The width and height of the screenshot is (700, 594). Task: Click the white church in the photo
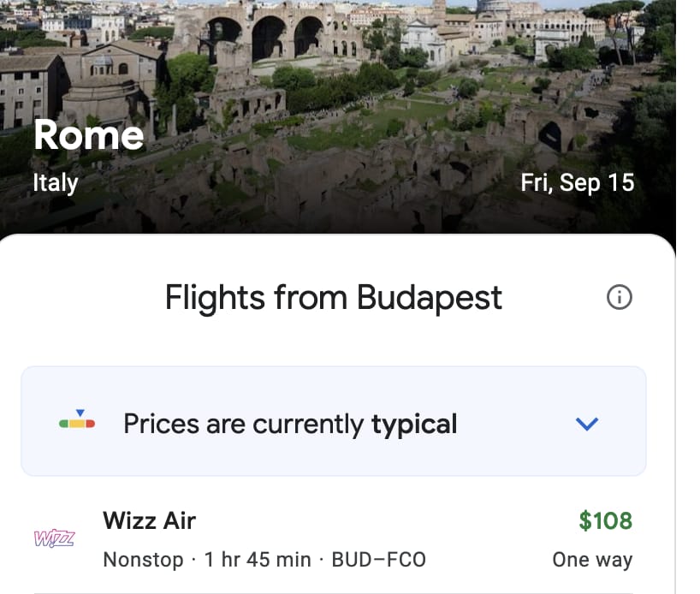point(423,40)
